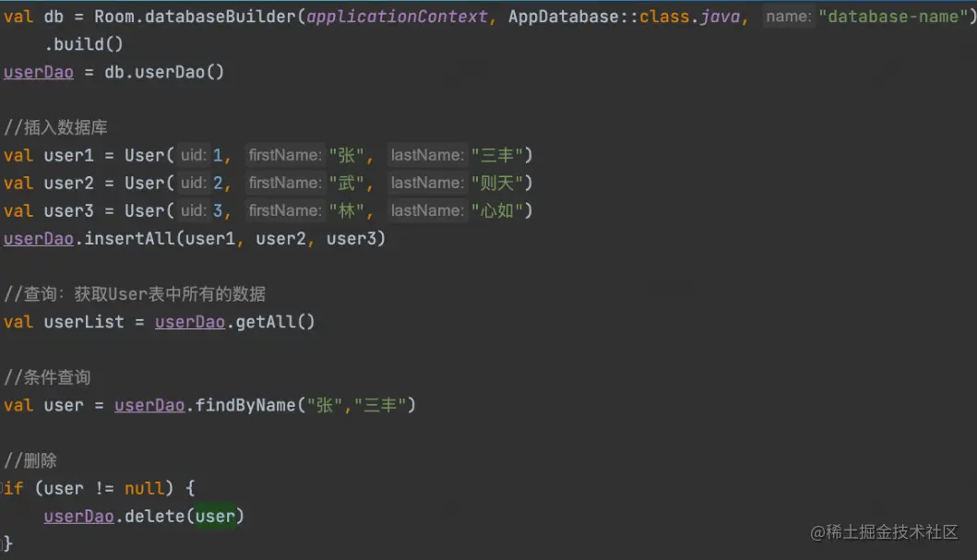This screenshot has height=560, width=977.
Task: Click the findByName method name
Action: [x=245, y=406]
